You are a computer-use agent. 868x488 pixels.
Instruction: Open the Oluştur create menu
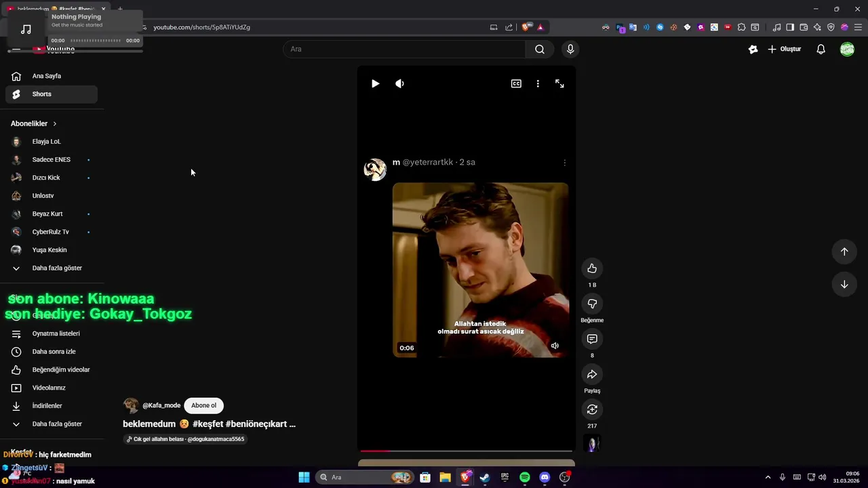pyautogui.click(x=785, y=49)
